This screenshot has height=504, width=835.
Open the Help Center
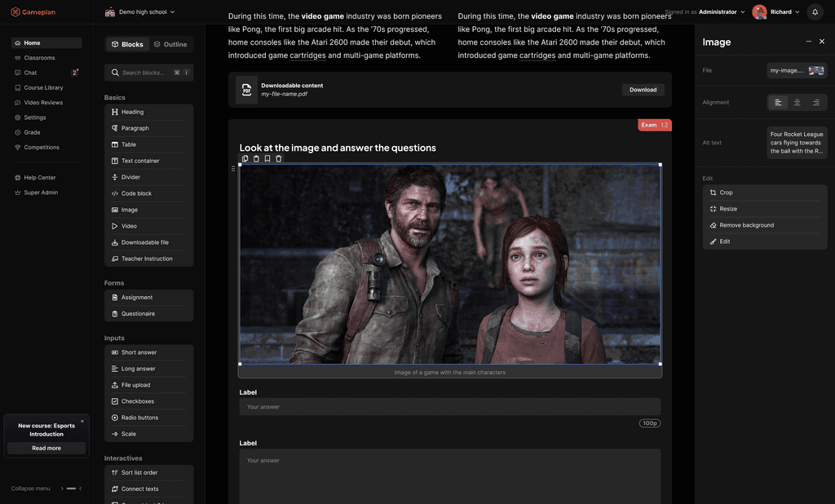coord(46,178)
